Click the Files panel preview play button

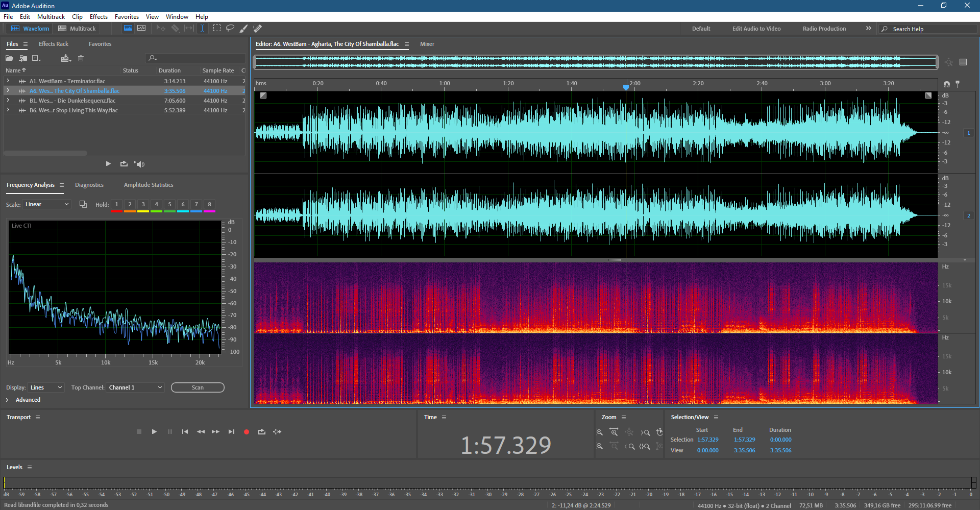[108, 164]
